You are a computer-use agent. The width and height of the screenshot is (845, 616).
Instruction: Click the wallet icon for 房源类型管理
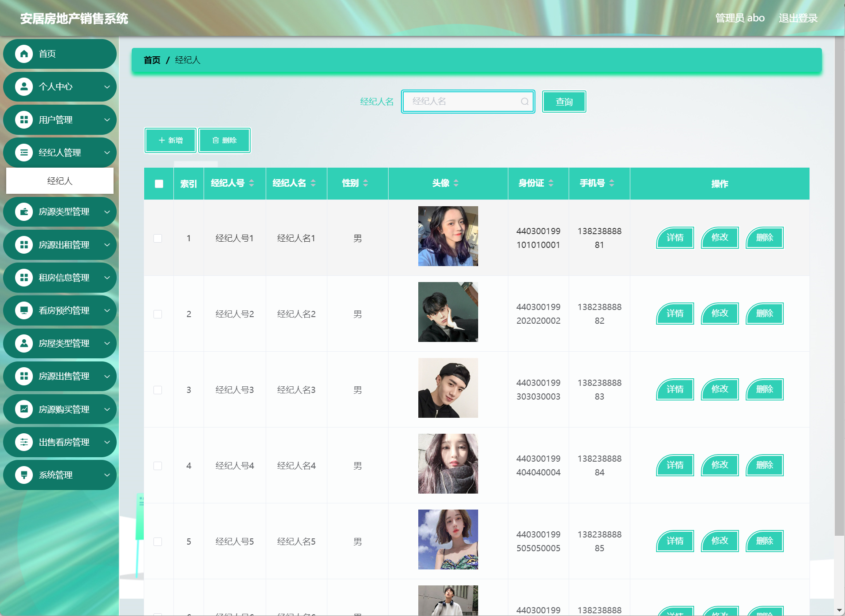[24, 212]
